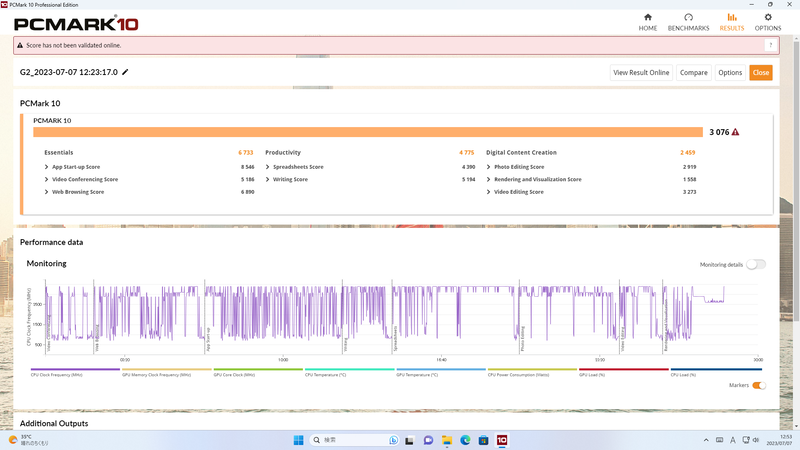Click the Compare button

point(693,72)
